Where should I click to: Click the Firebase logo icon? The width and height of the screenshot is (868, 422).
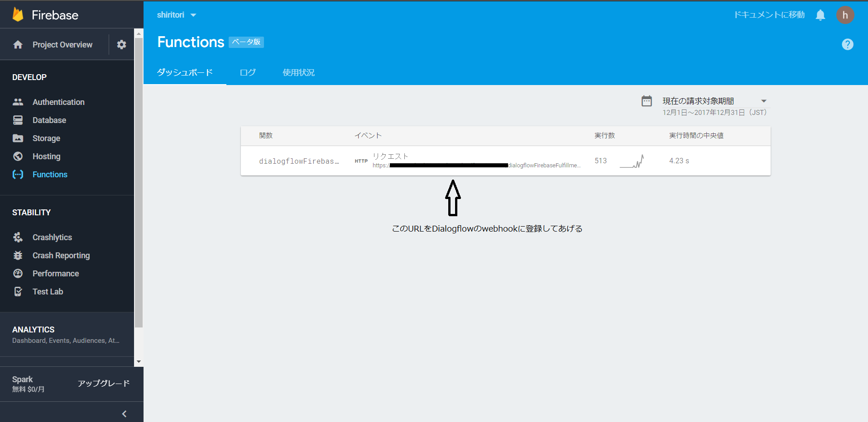point(18,14)
